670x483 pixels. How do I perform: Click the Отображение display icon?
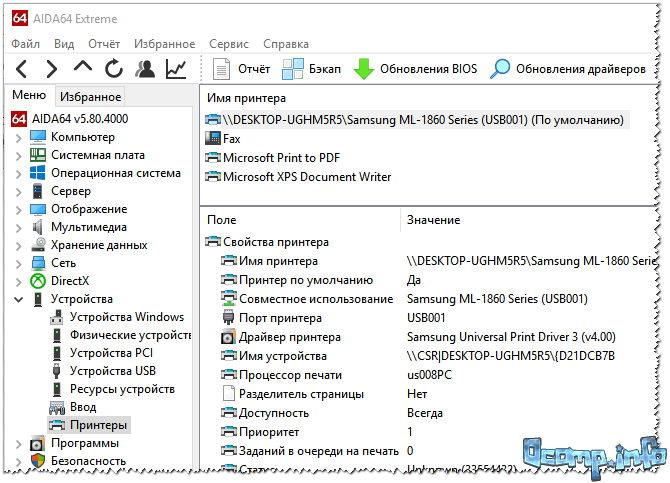[x=38, y=209]
